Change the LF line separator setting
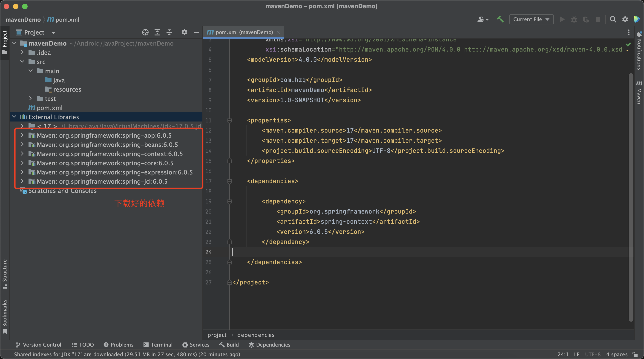This screenshot has height=359, width=644. click(577, 354)
